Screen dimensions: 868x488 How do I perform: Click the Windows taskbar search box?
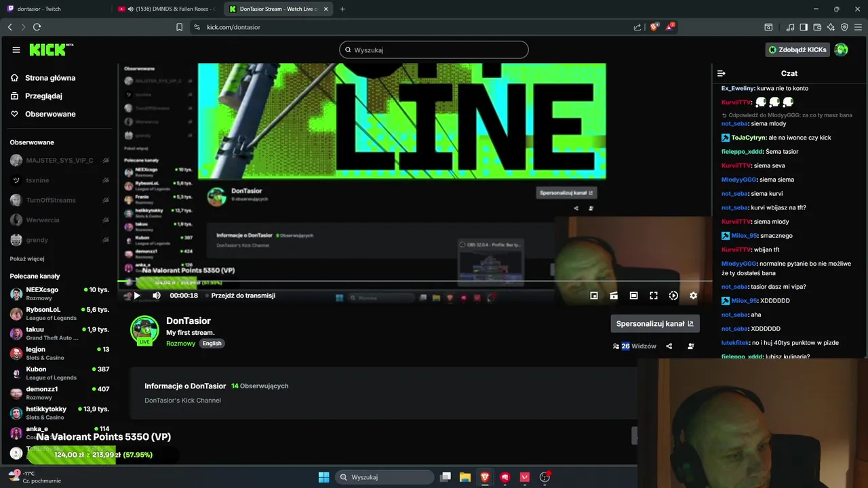tap(386, 477)
